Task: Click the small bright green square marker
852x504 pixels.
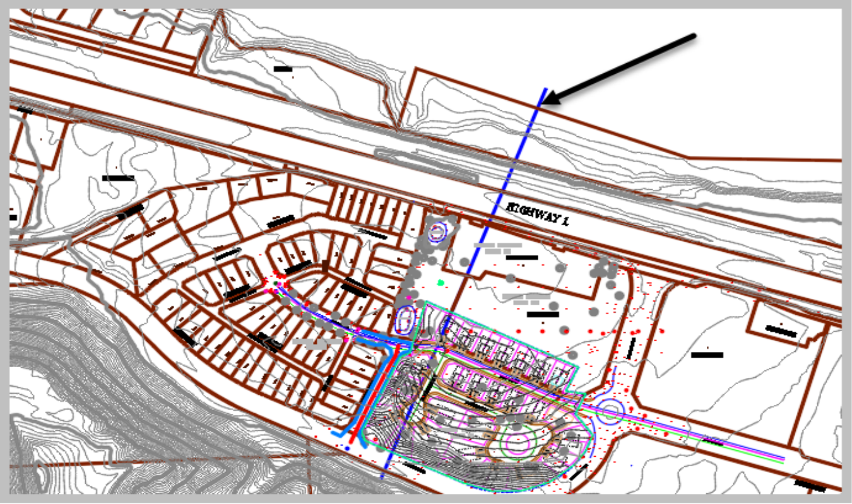Action: (441, 282)
